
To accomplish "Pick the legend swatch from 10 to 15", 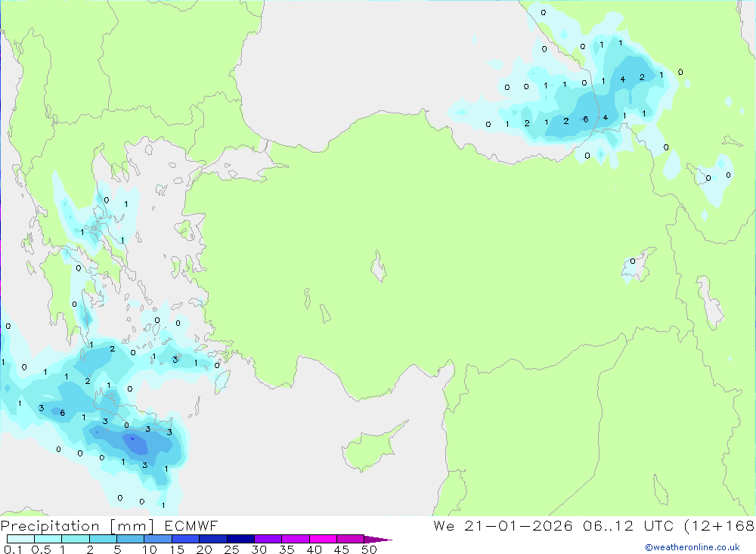I will click(x=158, y=539).
